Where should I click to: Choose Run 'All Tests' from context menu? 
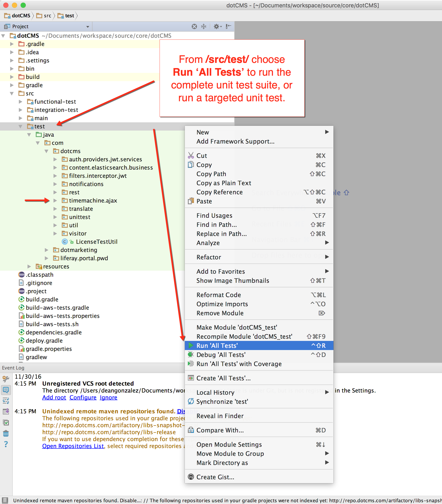[x=259, y=345]
